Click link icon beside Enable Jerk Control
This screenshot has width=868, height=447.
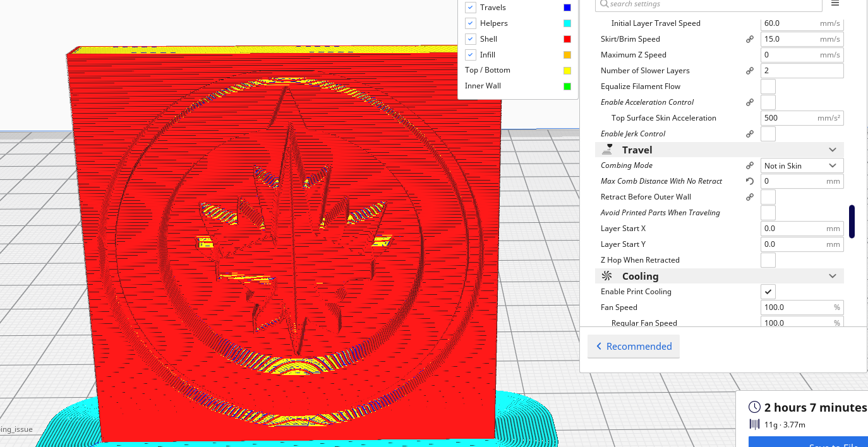click(750, 134)
